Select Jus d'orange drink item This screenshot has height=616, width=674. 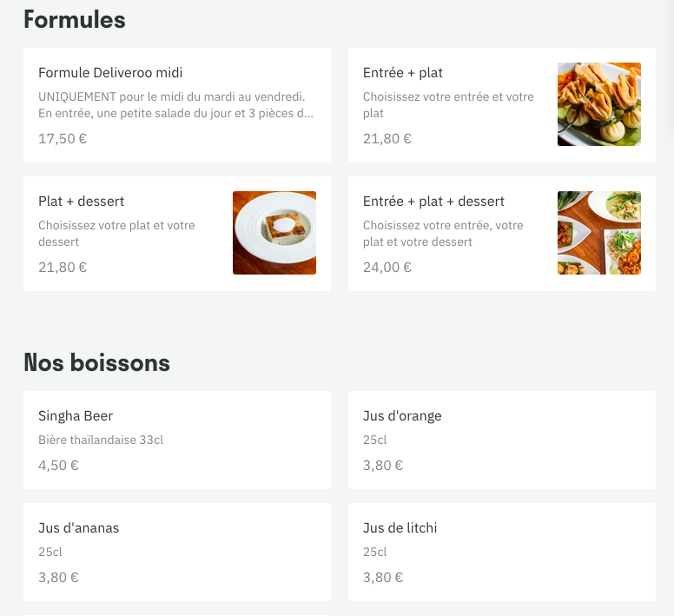502,440
